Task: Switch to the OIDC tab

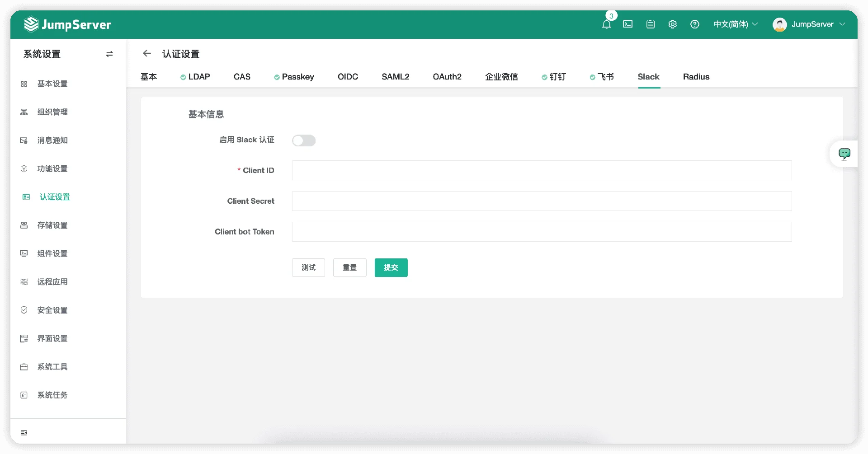Action: pyautogui.click(x=348, y=77)
